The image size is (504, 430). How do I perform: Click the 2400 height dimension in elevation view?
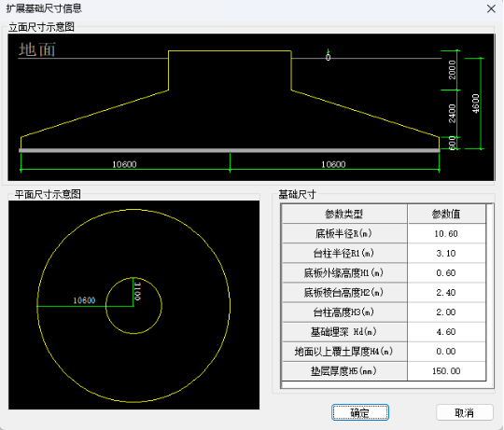pos(453,114)
